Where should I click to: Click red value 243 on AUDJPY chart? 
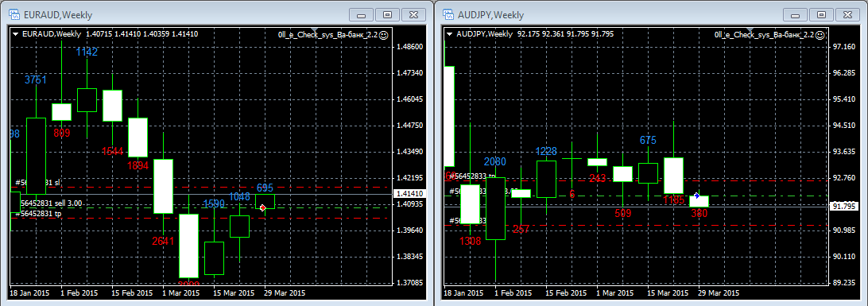pos(597,177)
